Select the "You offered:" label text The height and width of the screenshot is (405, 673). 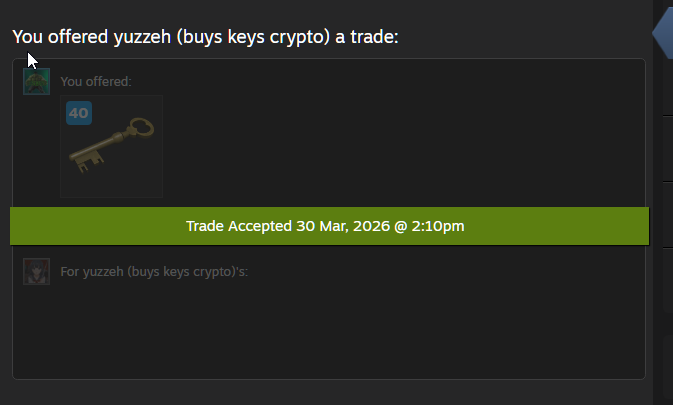pyautogui.click(x=96, y=82)
